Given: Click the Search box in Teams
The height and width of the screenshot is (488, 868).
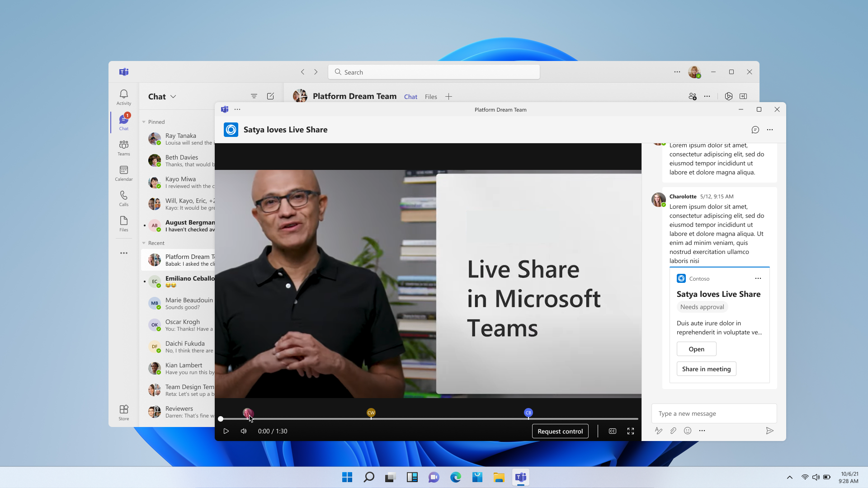Looking at the screenshot, I should pyautogui.click(x=434, y=72).
